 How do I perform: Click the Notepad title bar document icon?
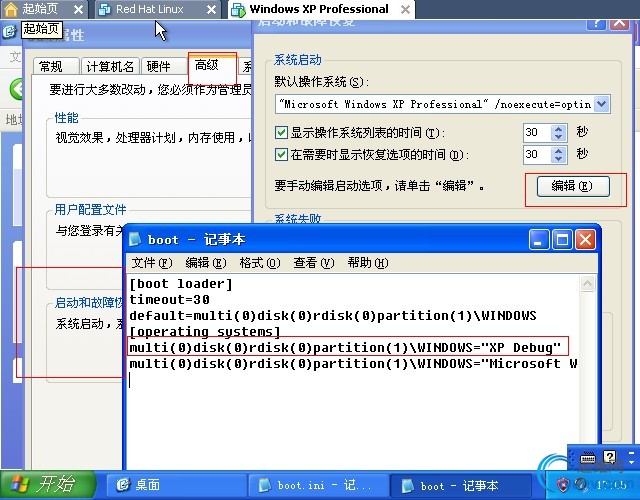click(135, 239)
